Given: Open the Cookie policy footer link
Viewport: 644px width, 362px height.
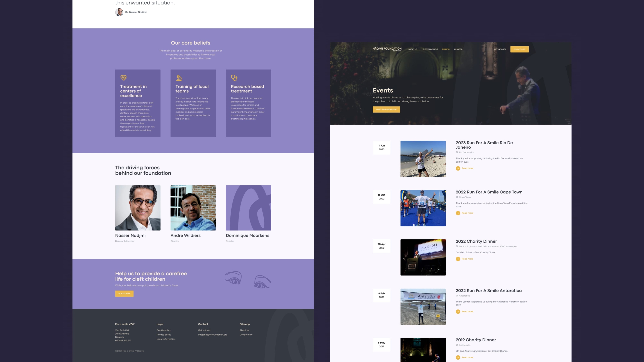Looking at the screenshot, I should (164, 330).
